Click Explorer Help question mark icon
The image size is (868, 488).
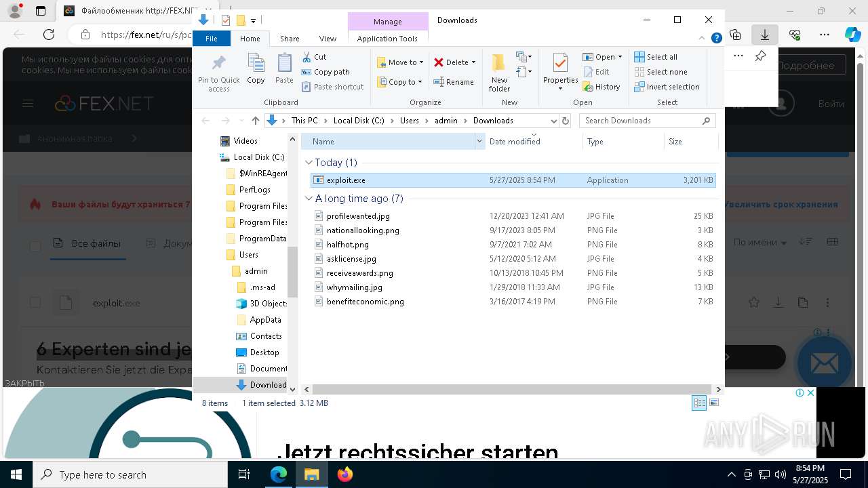pos(716,39)
